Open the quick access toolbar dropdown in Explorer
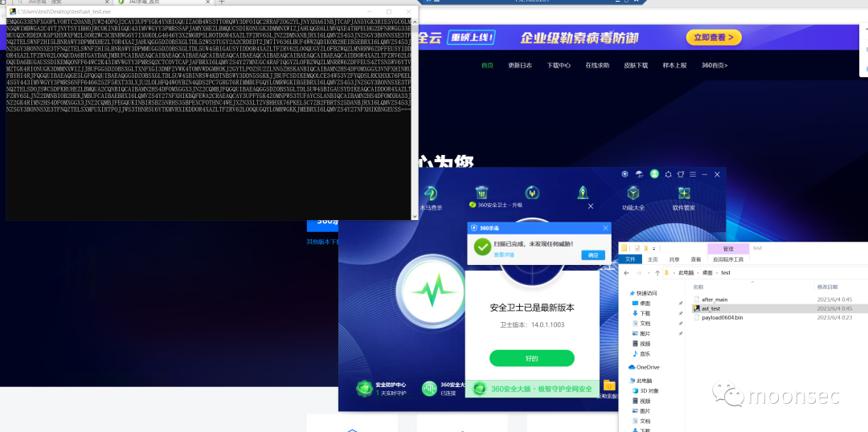The image size is (868, 432). pos(653,248)
